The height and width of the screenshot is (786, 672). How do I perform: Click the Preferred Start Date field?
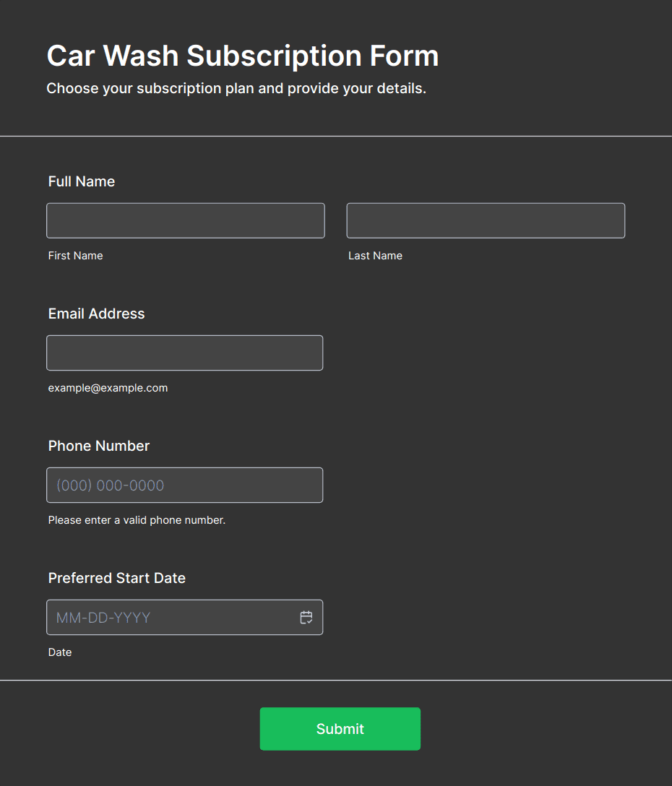184,617
